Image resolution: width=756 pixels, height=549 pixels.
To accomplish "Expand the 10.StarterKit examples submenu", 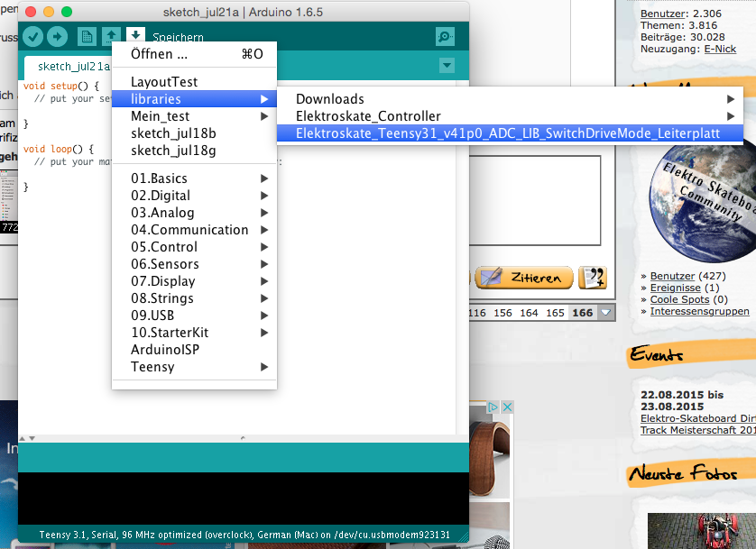I will [194, 333].
